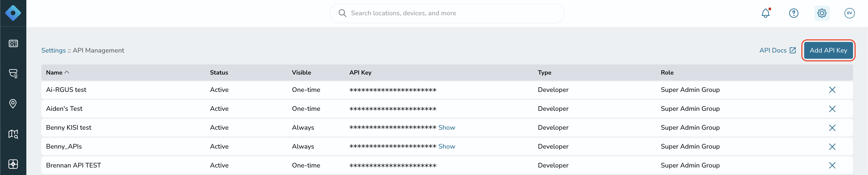
Task: Click masked API key in Ai-RGUS test row
Action: [x=393, y=90]
